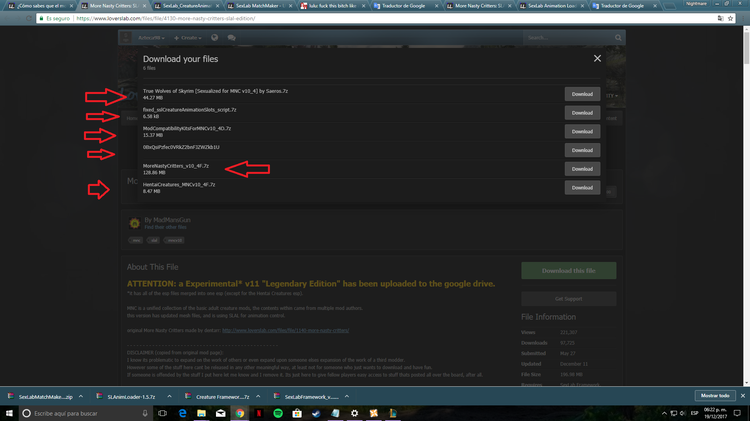Click the green Download this file button
This screenshot has width=750, height=421.
pyautogui.click(x=569, y=271)
